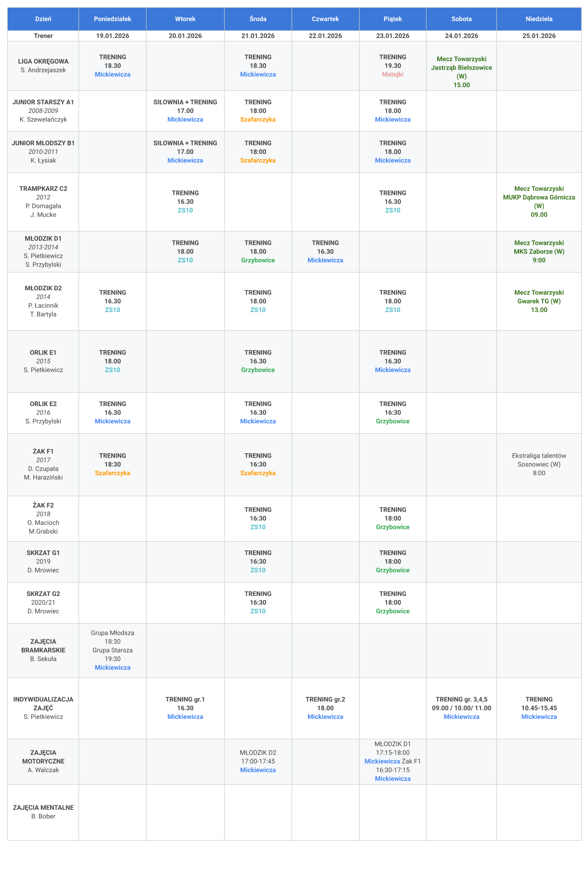
Task: Click the Trener label cell
Action: [43, 36]
